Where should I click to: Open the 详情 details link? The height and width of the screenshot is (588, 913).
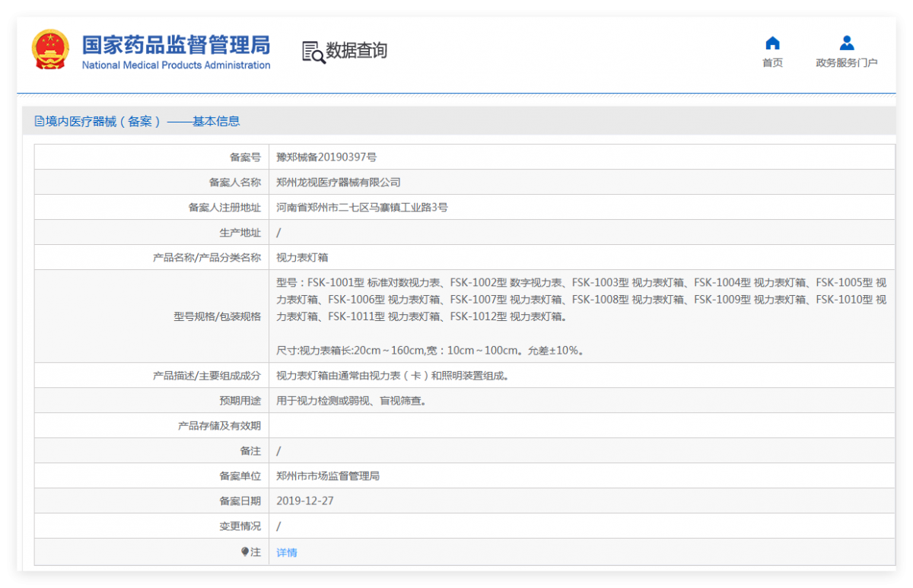(x=287, y=552)
